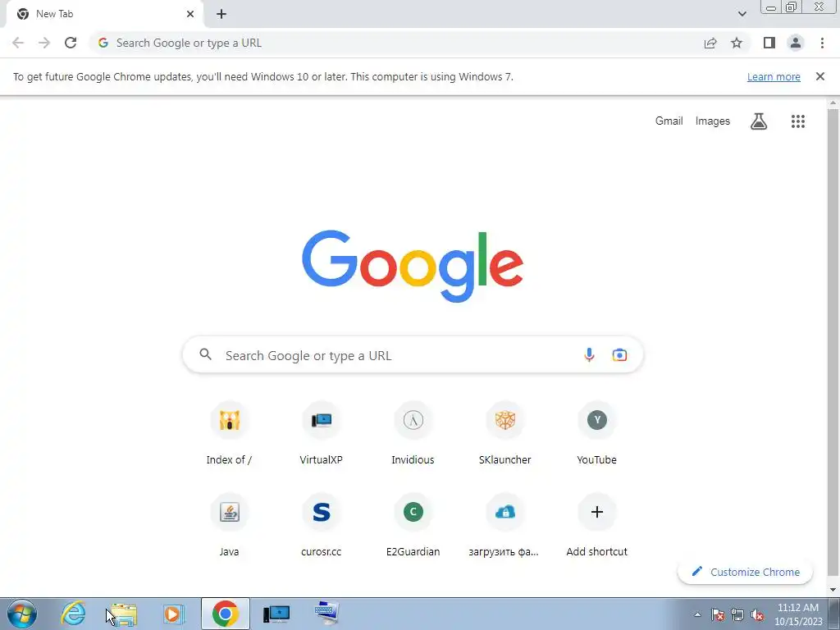Reload the page with the refresh icon
Viewport: 840px width, 630px height.
pyautogui.click(x=71, y=43)
